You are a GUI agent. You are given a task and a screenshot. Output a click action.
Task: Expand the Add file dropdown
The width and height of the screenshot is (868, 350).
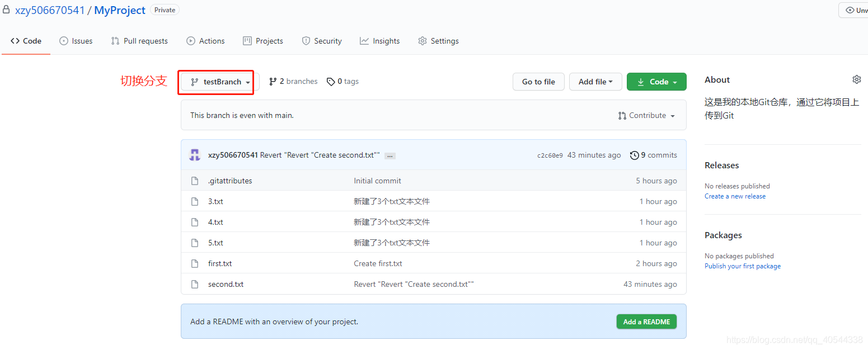595,82
